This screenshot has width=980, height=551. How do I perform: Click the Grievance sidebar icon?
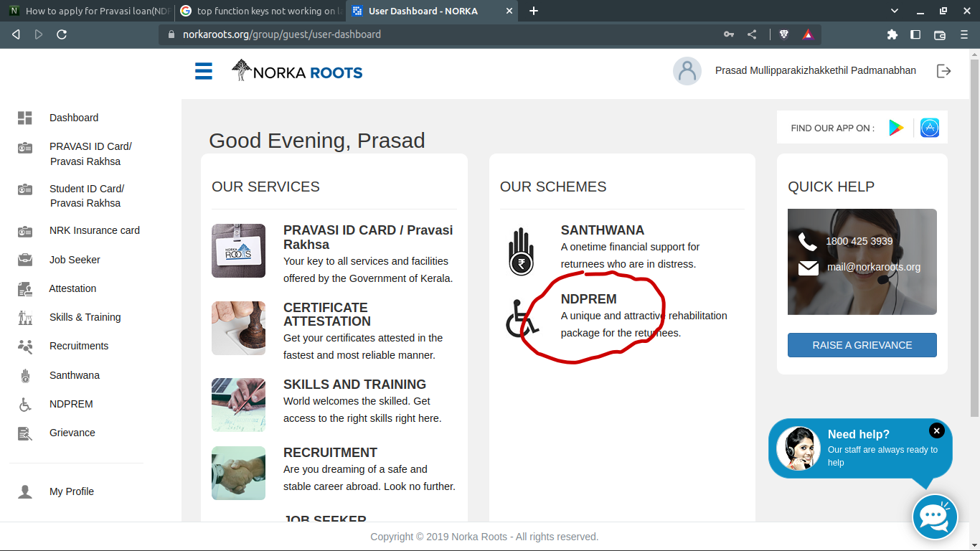coord(25,433)
